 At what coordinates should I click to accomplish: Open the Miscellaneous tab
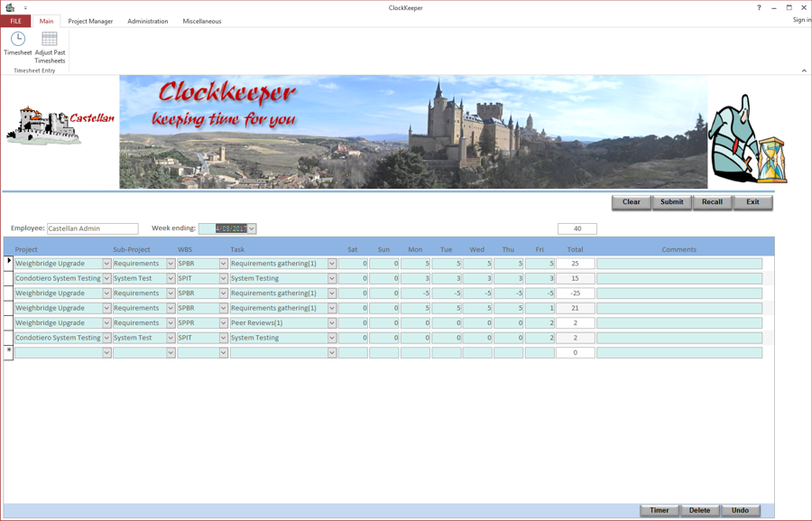pyautogui.click(x=202, y=22)
